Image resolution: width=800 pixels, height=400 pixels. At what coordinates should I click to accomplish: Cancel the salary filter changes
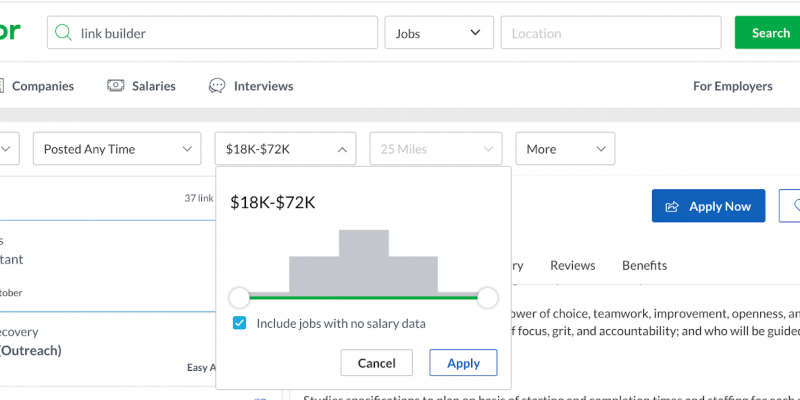pos(376,363)
